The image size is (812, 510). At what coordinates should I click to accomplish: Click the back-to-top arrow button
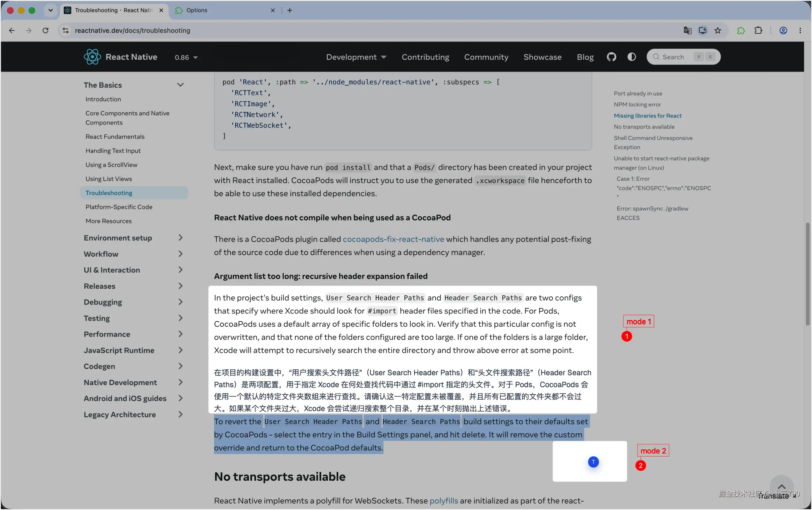tap(781, 486)
